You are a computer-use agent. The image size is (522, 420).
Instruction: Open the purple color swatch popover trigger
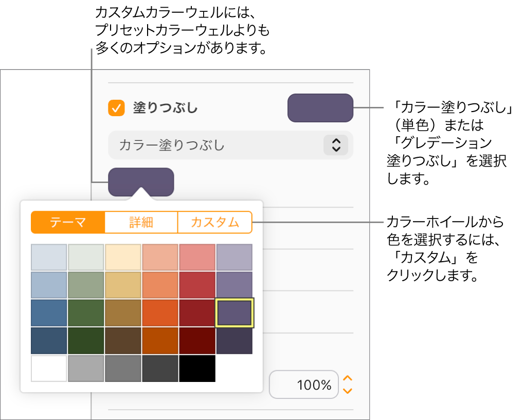coord(141,181)
